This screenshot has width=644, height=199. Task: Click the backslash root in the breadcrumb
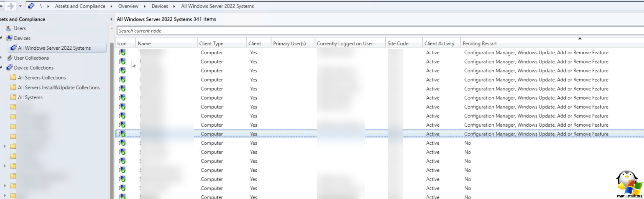[41, 6]
